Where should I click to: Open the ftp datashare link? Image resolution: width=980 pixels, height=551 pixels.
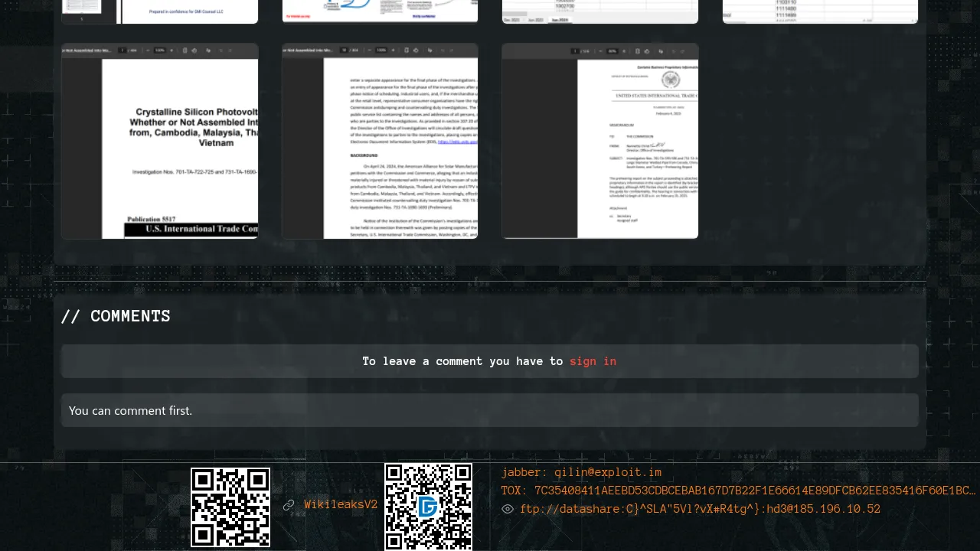pyautogui.click(x=700, y=509)
